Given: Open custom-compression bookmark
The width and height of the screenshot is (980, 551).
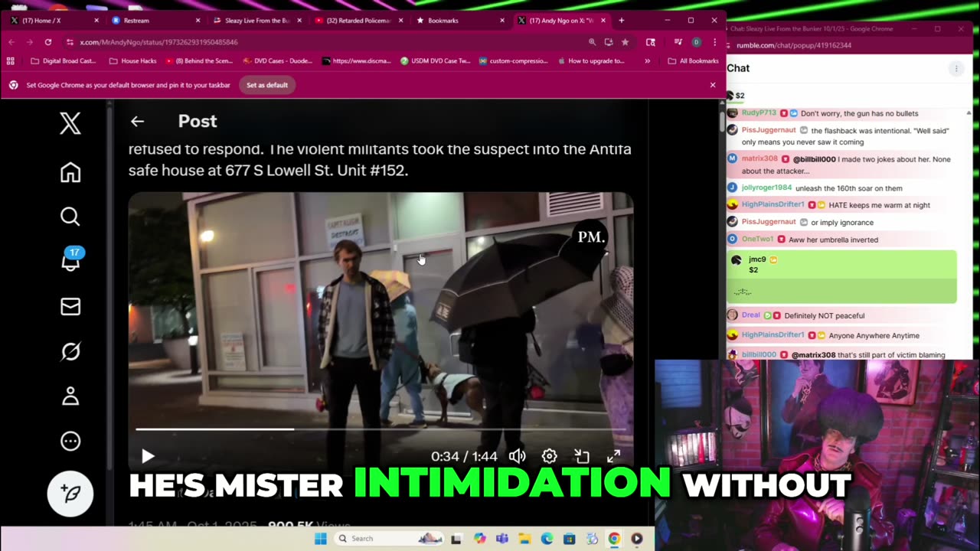Looking at the screenshot, I should click(513, 61).
